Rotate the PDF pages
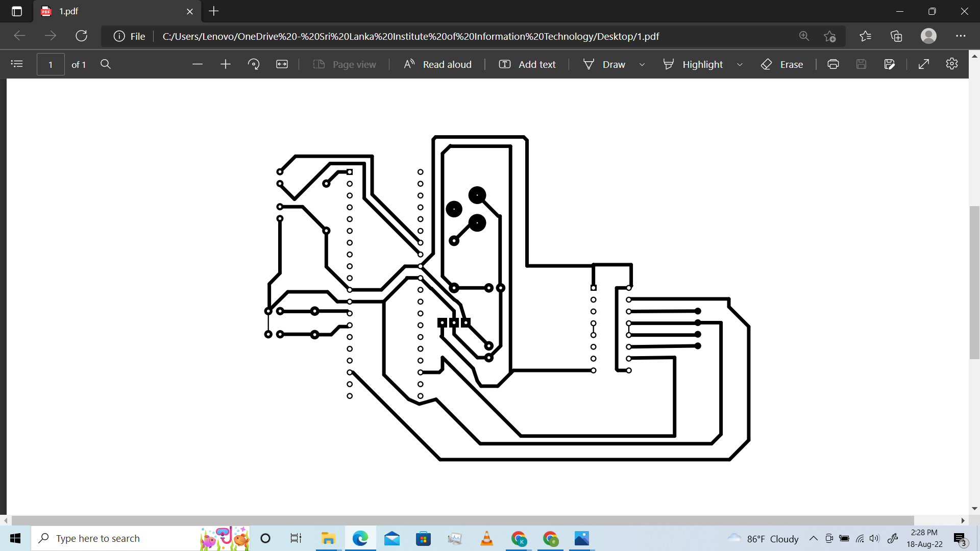Screen dimensions: 980x551 pyautogui.click(x=254, y=64)
